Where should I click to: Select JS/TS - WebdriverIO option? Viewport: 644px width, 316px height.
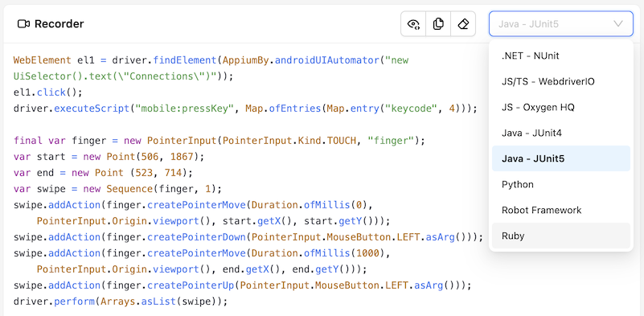(561, 81)
